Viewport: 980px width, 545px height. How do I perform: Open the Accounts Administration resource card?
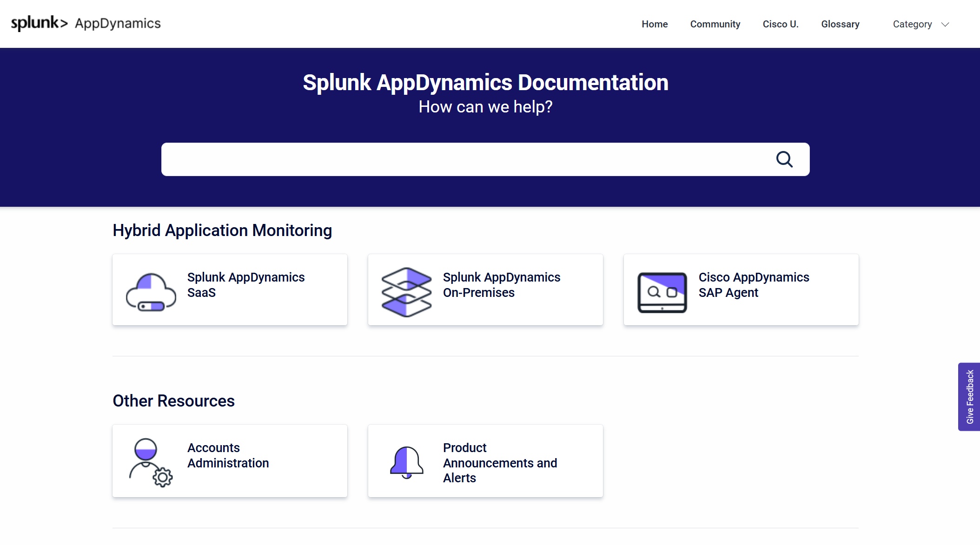[x=229, y=460]
